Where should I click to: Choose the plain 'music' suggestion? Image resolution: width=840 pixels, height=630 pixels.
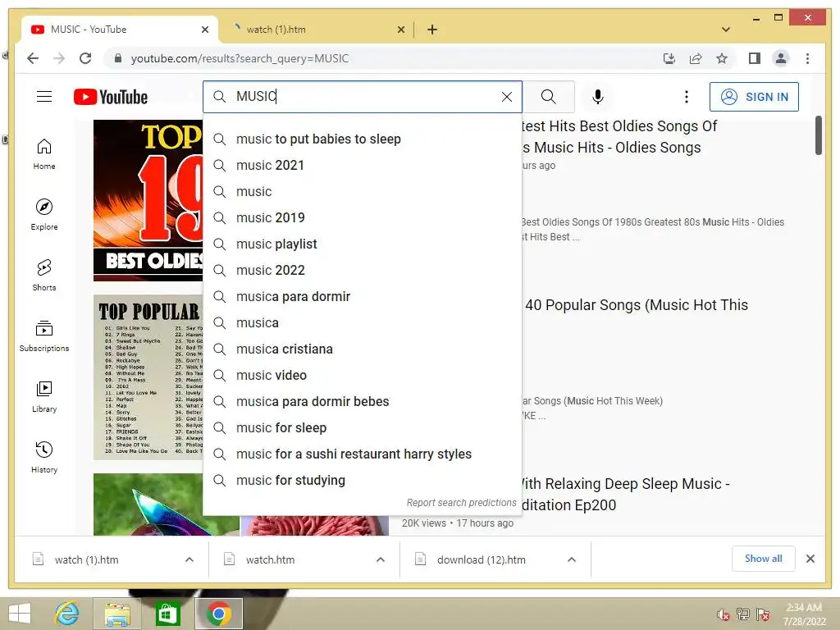[362, 192]
